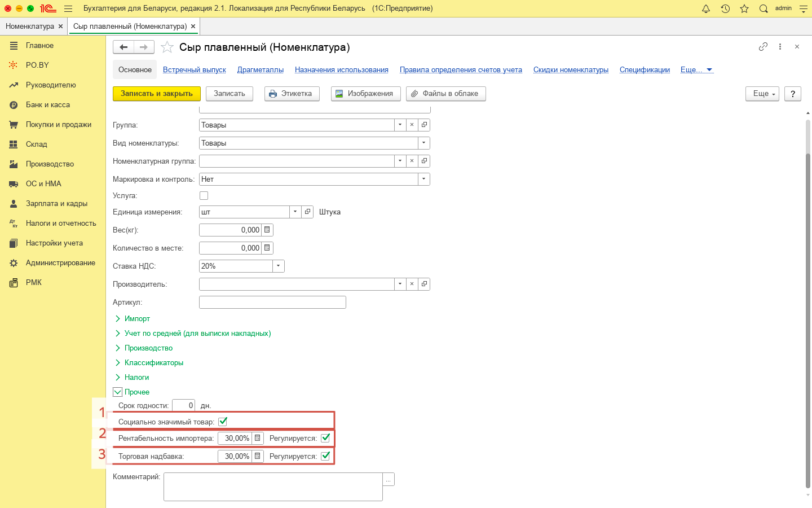Click Записать и закрыть button
The width and height of the screenshot is (812, 508).
tap(157, 94)
